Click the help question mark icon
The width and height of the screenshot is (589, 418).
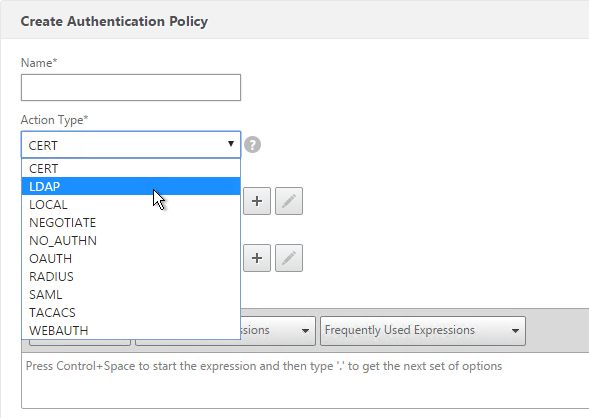click(252, 145)
